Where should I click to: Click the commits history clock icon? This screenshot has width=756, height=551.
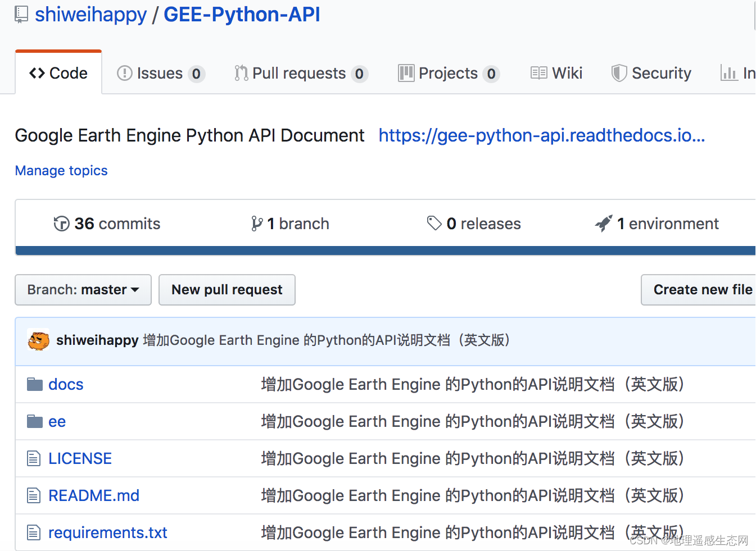click(x=61, y=224)
